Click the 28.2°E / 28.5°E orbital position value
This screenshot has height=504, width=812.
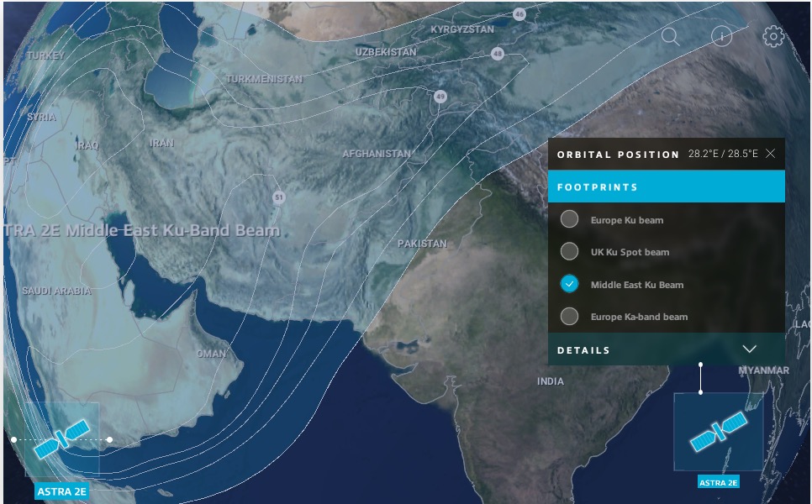[723, 154]
